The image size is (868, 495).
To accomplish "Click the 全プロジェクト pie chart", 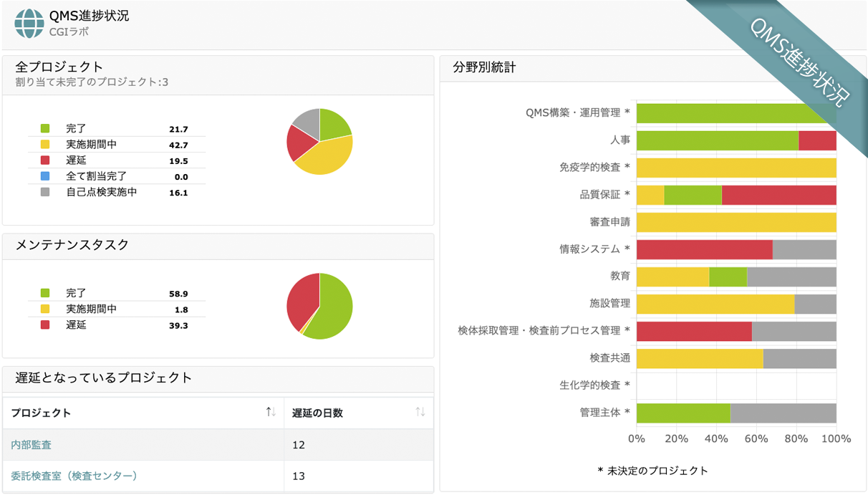I will click(319, 142).
